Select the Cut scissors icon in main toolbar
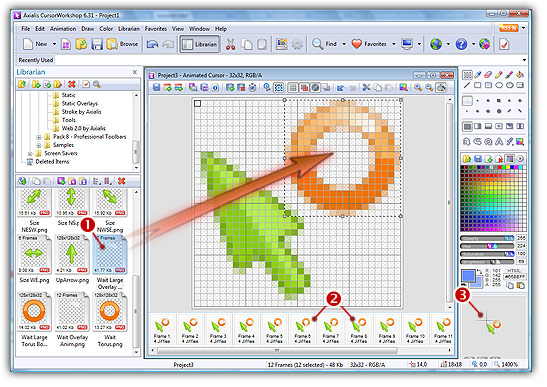547x387 pixels. click(x=230, y=44)
